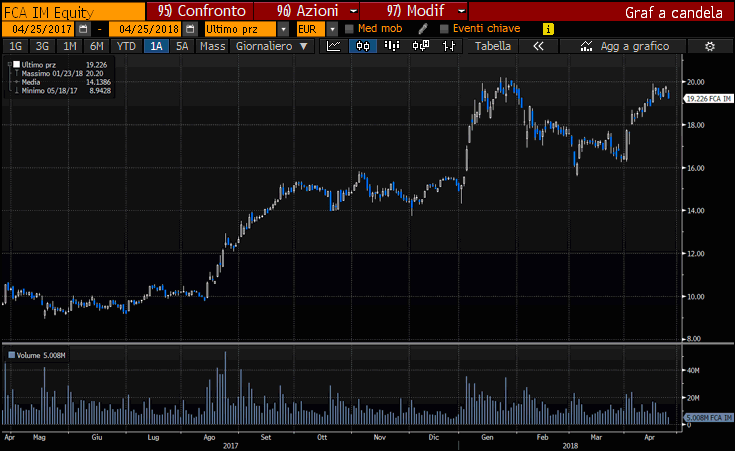Screen dimensions: 735x451
Task: Click the start date field 04/25/2017
Action: pyautogui.click(x=39, y=29)
